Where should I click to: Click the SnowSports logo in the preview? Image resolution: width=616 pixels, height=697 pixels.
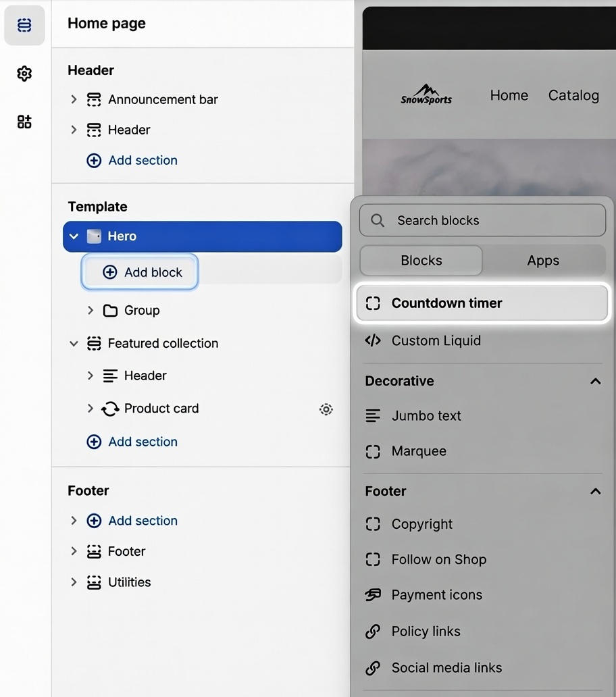(426, 94)
